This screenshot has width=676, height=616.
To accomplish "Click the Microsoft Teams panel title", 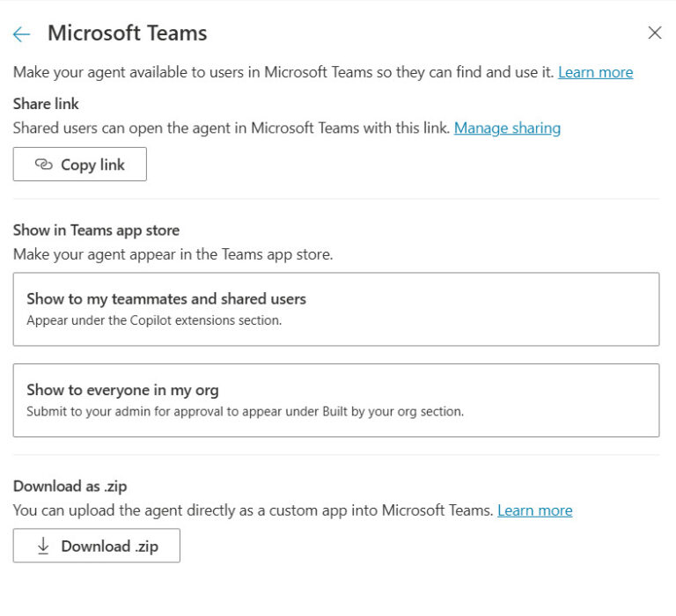I will (x=127, y=33).
